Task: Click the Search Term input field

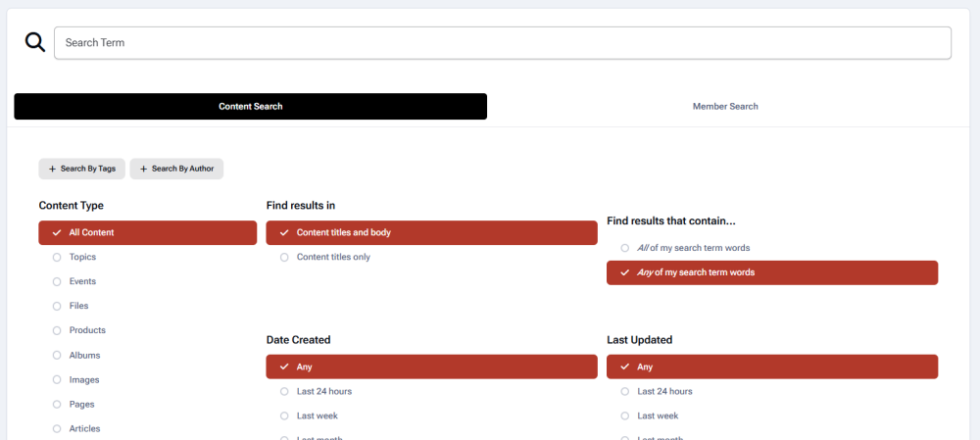Action: 502,43
